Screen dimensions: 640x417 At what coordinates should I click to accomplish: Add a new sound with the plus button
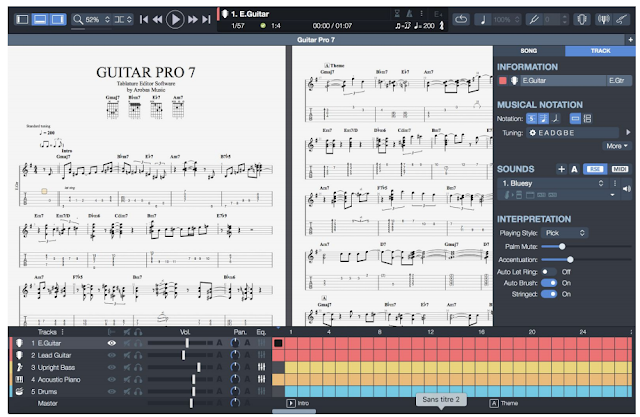pos(561,169)
